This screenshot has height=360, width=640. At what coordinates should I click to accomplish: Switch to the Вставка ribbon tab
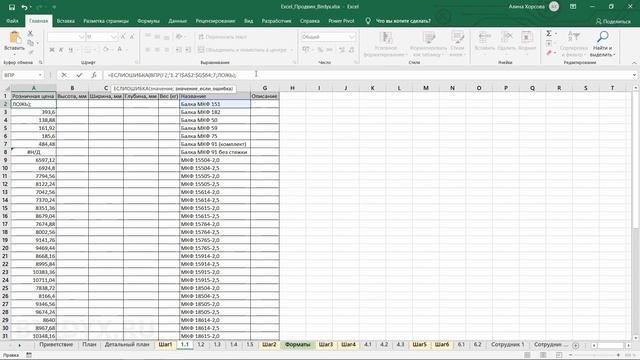(65, 21)
